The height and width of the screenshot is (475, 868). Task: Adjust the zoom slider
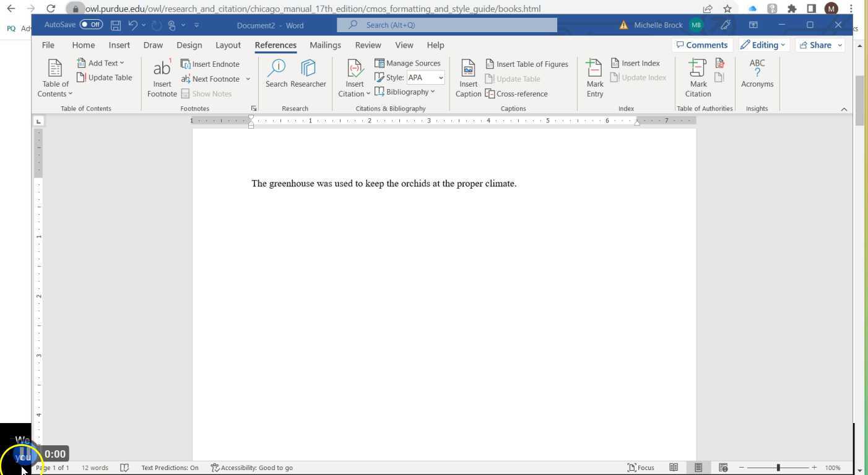click(778, 467)
